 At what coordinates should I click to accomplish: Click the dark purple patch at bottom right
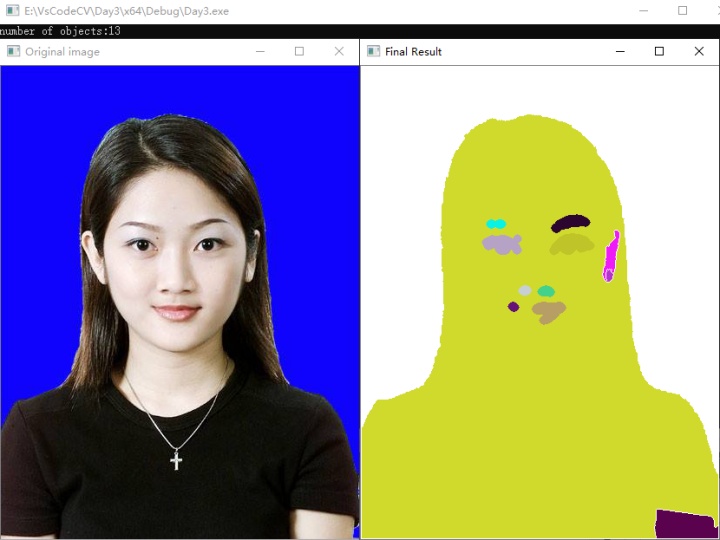[x=686, y=524]
